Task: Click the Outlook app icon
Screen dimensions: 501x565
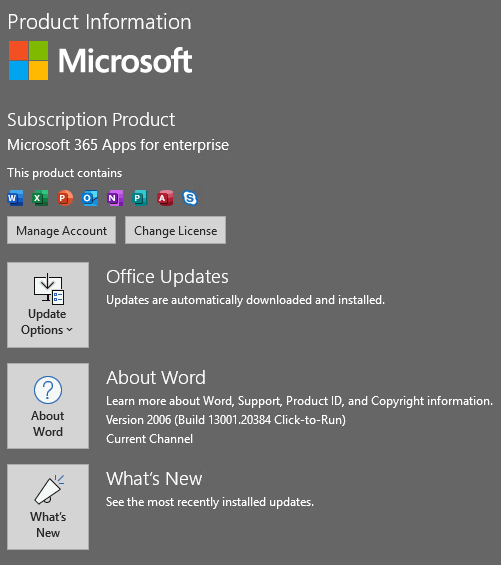Action: pos(90,198)
